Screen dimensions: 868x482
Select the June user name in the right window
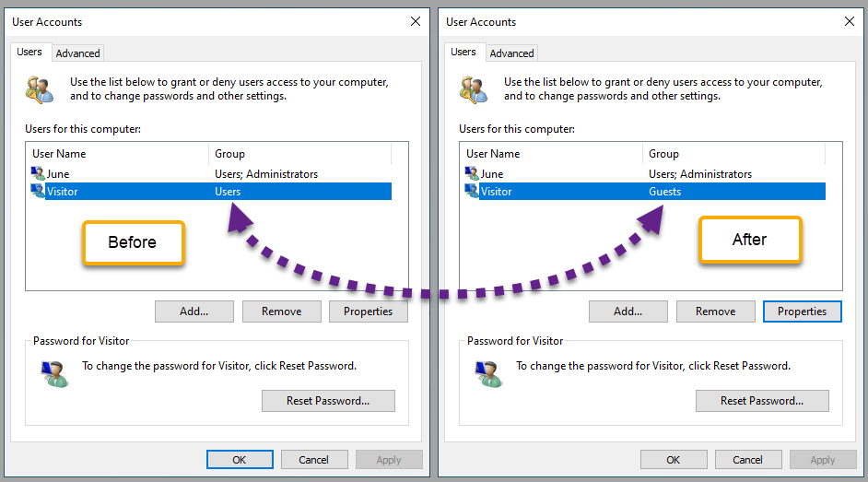click(x=492, y=174)
